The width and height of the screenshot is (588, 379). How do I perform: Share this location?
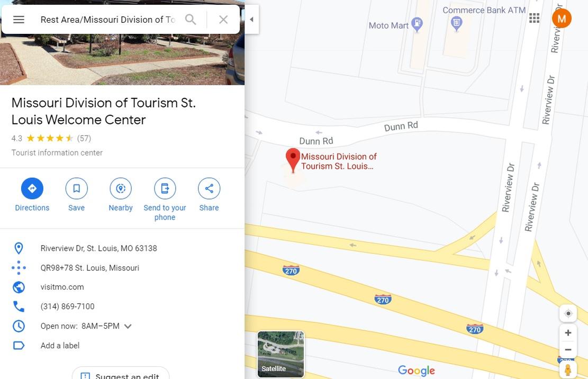click(x=209, y=188)
